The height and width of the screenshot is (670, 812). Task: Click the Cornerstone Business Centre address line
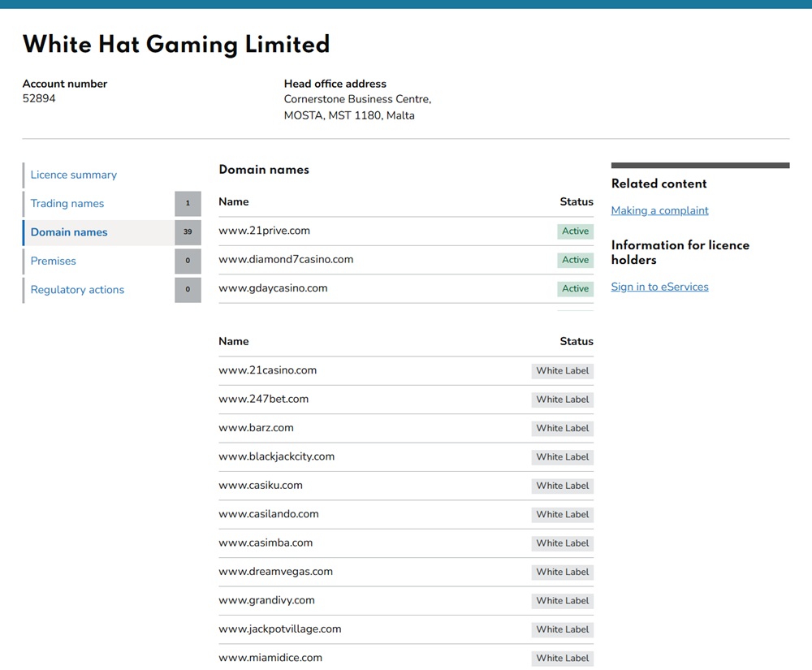tap(357, 99)
